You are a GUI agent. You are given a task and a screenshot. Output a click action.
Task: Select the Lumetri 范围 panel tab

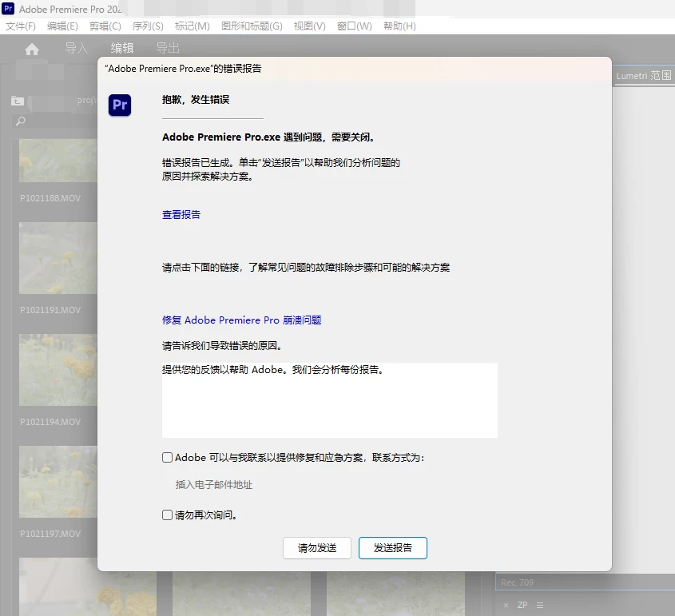644,76
